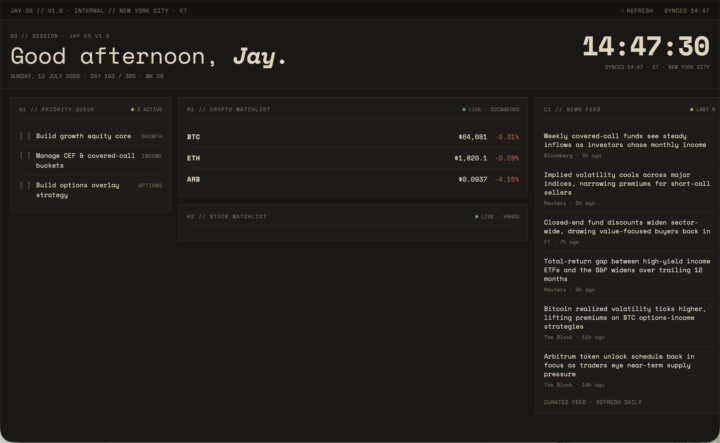This screenshot has height=443, width=720.
Task: Click The Block · 11h ago source line
Action: (574, 337)
